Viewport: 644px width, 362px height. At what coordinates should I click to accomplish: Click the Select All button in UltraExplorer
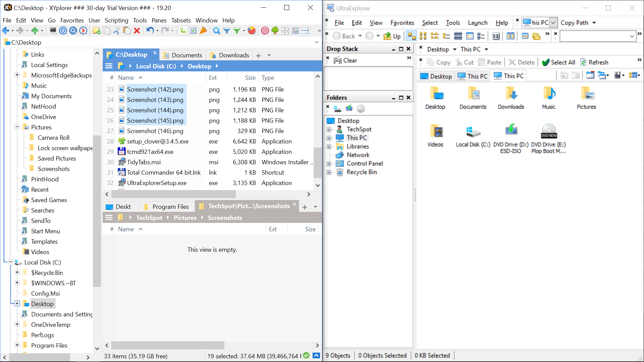558,62
